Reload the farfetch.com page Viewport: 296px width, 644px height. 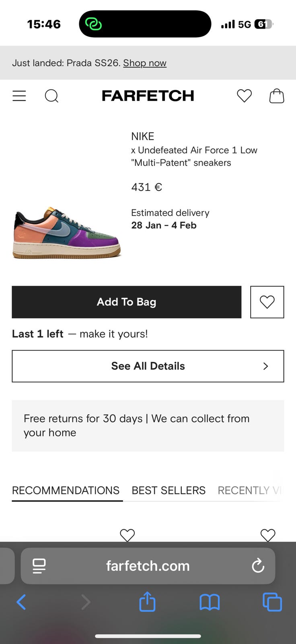point(258,566)
